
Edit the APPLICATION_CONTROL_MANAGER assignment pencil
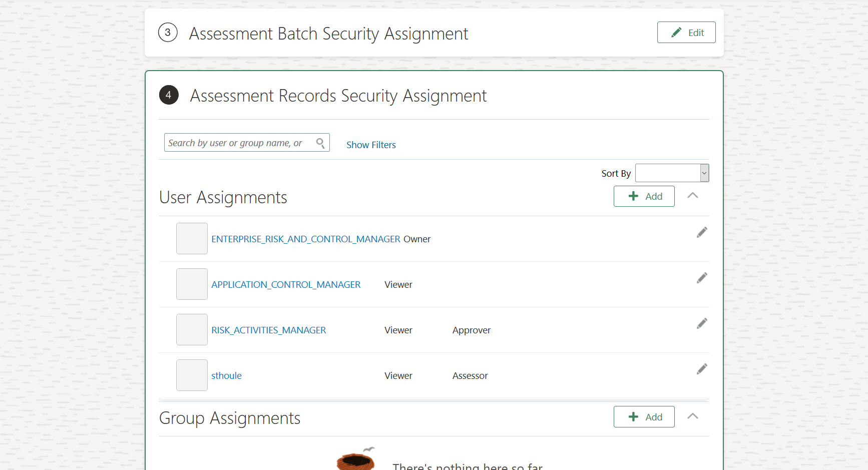coord(702,278)
